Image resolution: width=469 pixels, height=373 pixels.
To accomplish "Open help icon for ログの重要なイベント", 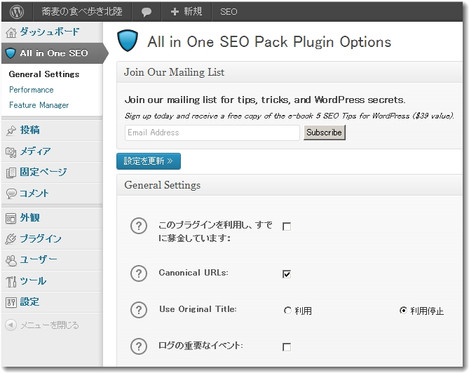I will click(139, 346).
